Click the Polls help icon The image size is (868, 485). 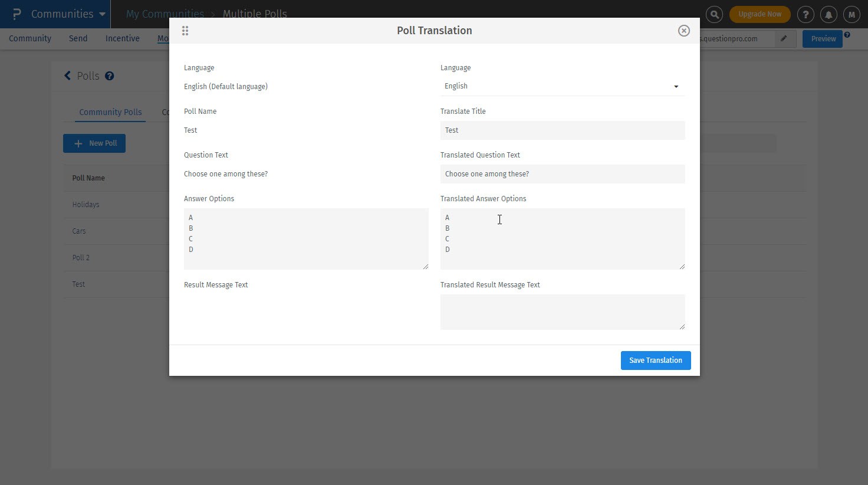point(110,76)
